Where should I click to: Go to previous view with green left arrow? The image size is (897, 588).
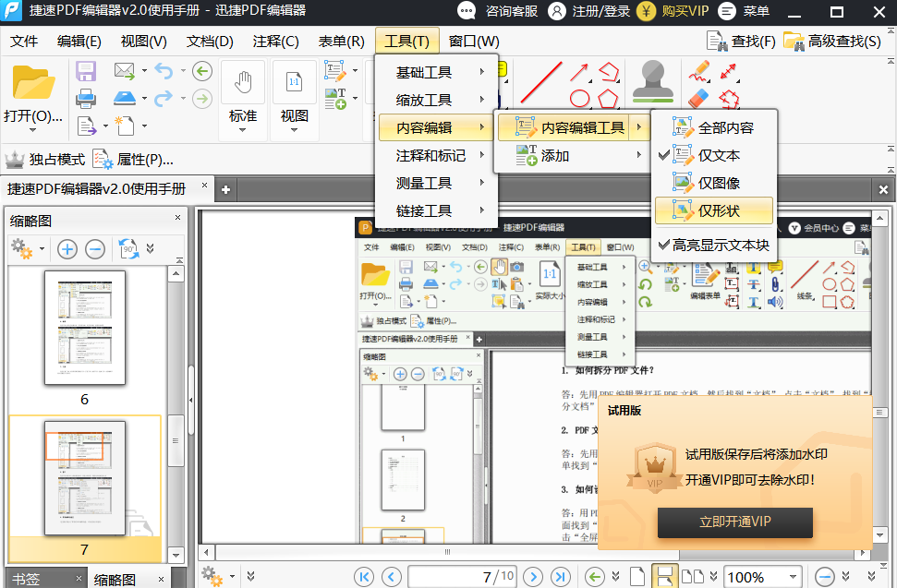coord(202,71)
